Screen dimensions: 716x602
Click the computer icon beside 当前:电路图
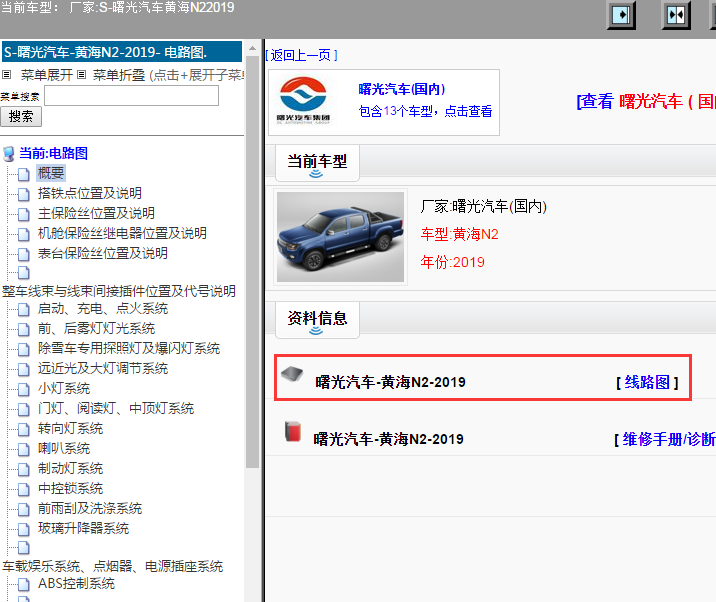tap(9, 153)
